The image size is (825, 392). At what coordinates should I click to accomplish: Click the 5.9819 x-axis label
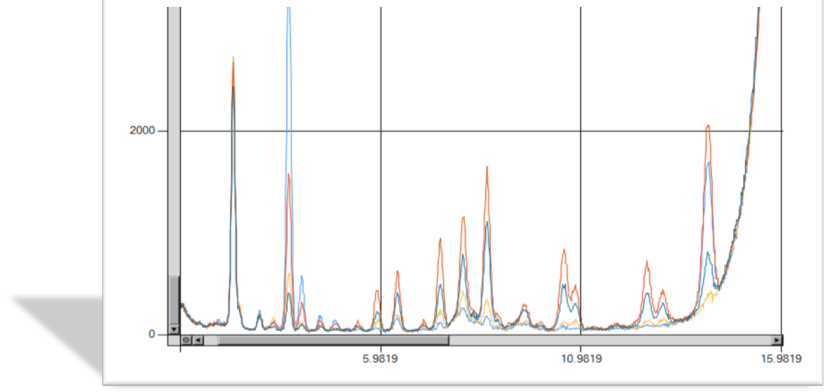click(x=380, y=359)
